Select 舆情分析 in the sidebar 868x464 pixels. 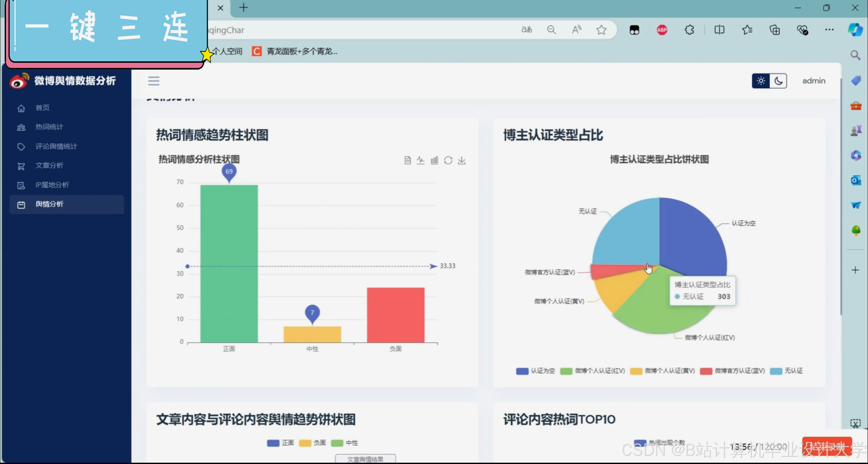[67, 204]
